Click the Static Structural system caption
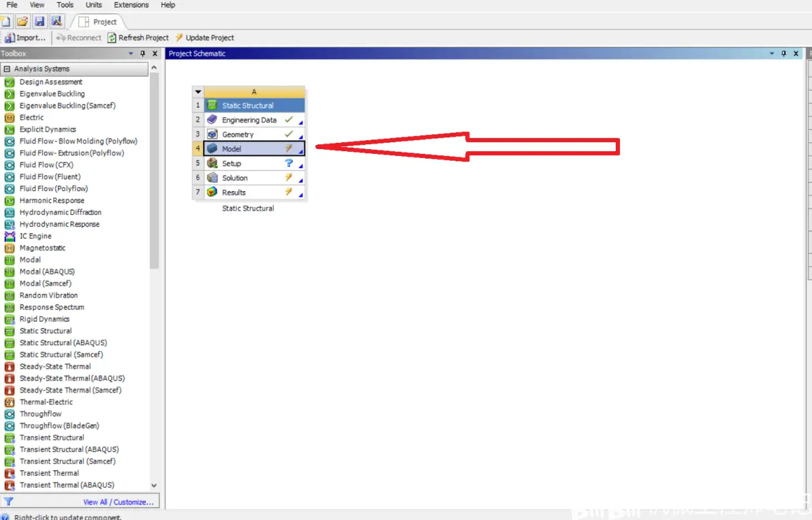Screen dimensions: 812x520 click(x=248, y=208)
